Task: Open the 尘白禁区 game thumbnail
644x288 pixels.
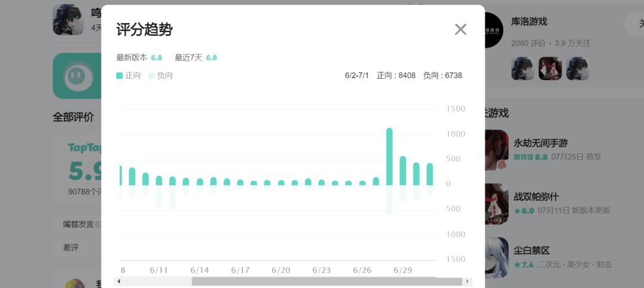Action: (497, 257)
